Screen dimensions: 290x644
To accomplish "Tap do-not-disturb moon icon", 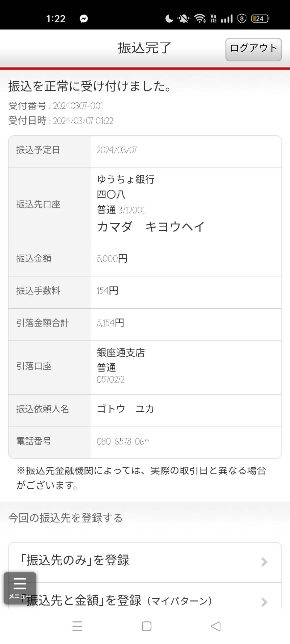I will pyautogui.click(x=169, y=19).
